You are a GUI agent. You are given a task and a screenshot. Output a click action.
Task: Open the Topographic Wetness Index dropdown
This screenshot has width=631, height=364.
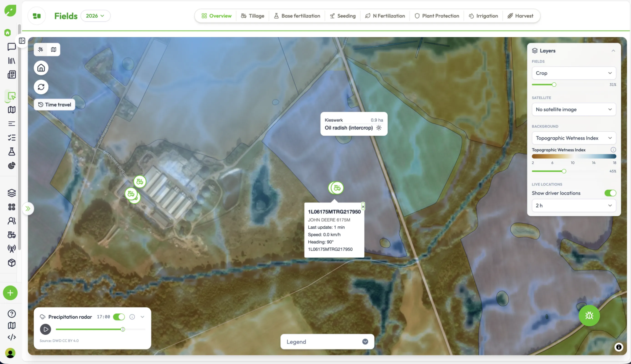coord(574,138)
